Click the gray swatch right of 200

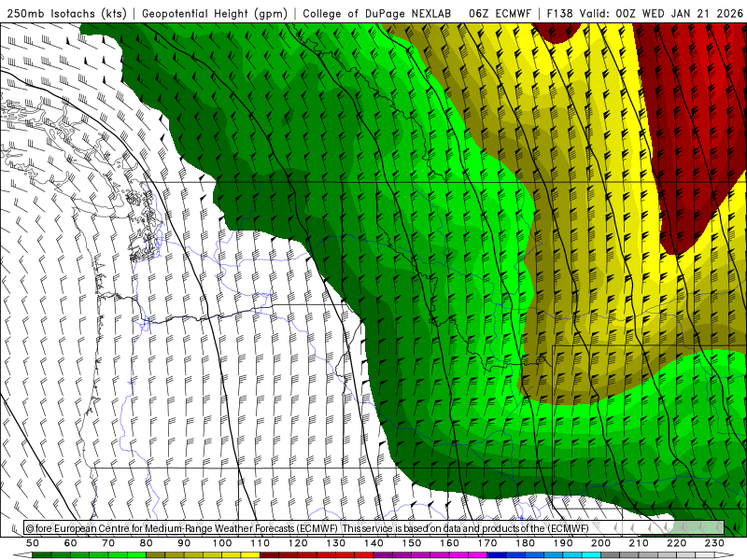(x=611, y=555)
